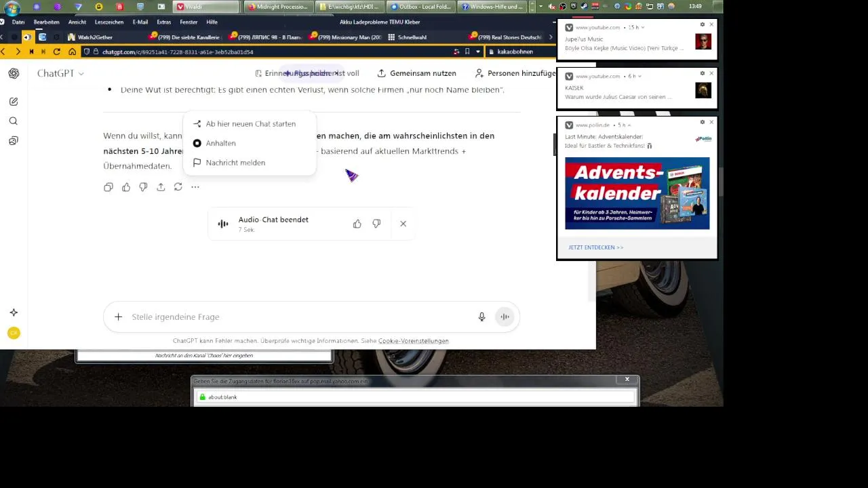Open Cookie-Voreinstellungen link
Screen dimensions: 868x488
point(413,341)
